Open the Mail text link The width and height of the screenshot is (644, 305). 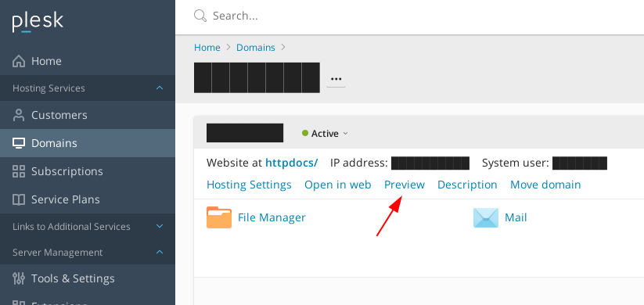[516, 217]
